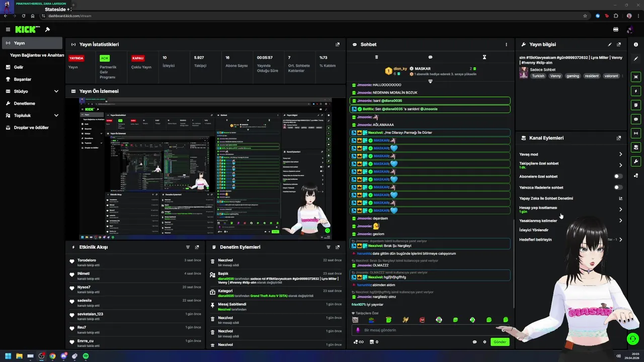Edit stream info with the pencil icon
The image size is (644, 362).
point(610,44)
